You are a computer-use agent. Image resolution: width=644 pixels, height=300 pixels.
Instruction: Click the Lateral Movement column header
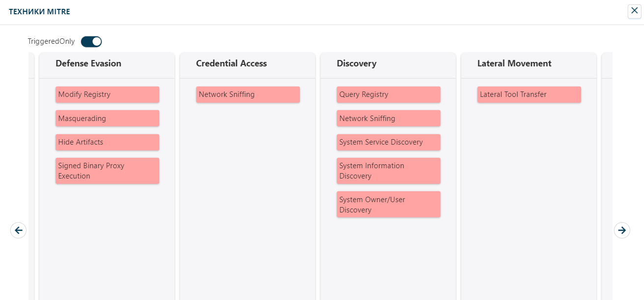pos(514,63)
